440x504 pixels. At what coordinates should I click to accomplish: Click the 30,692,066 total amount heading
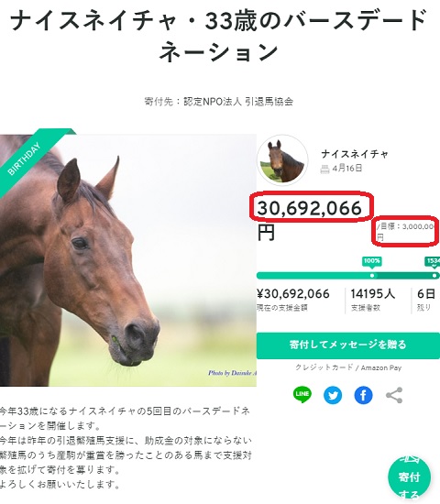pyautogui.click(x=310, y=208)
